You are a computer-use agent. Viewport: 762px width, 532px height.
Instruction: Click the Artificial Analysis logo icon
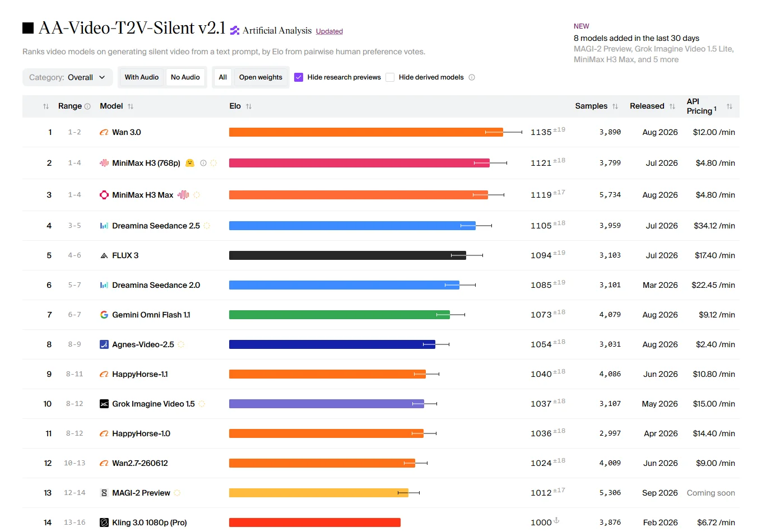point(235,31)
